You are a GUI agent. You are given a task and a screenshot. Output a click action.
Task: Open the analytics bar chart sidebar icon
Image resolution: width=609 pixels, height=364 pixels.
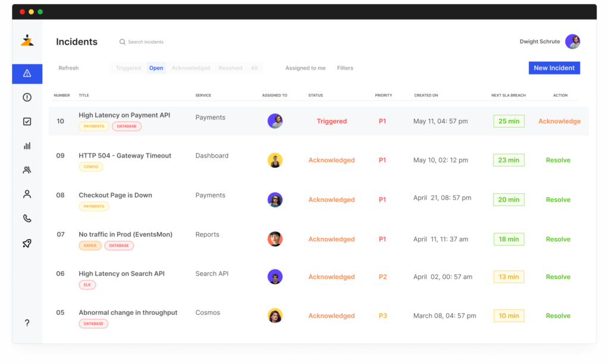(27, 146)
